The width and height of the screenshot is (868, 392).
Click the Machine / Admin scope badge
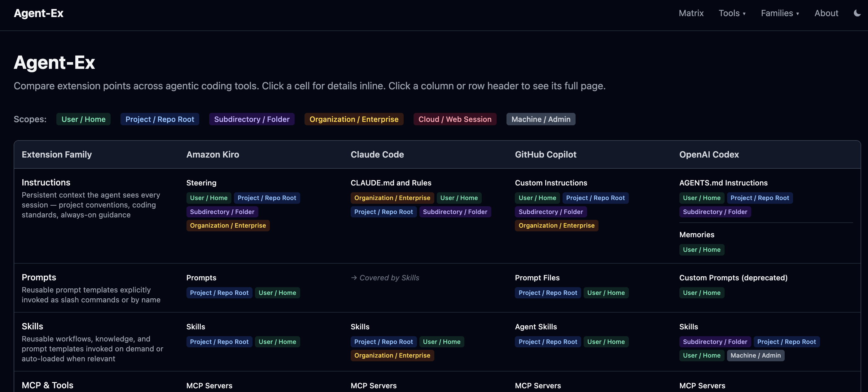[541, 119]
